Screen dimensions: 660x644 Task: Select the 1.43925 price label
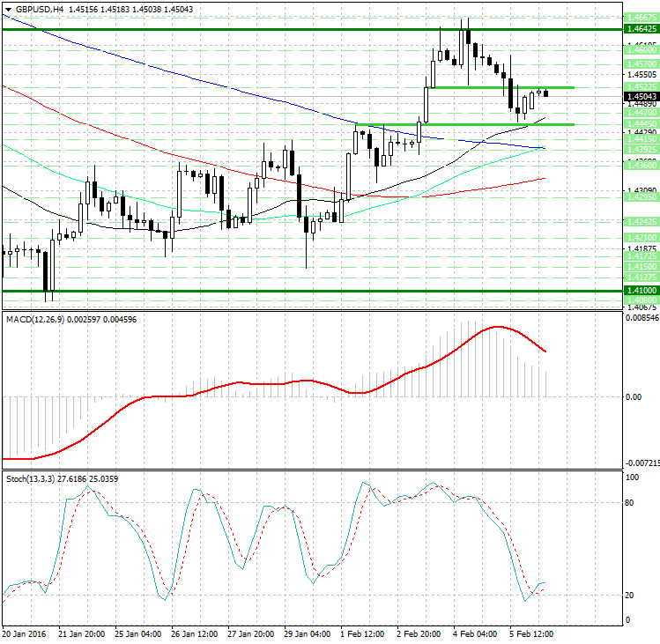(x=641, y=150)
